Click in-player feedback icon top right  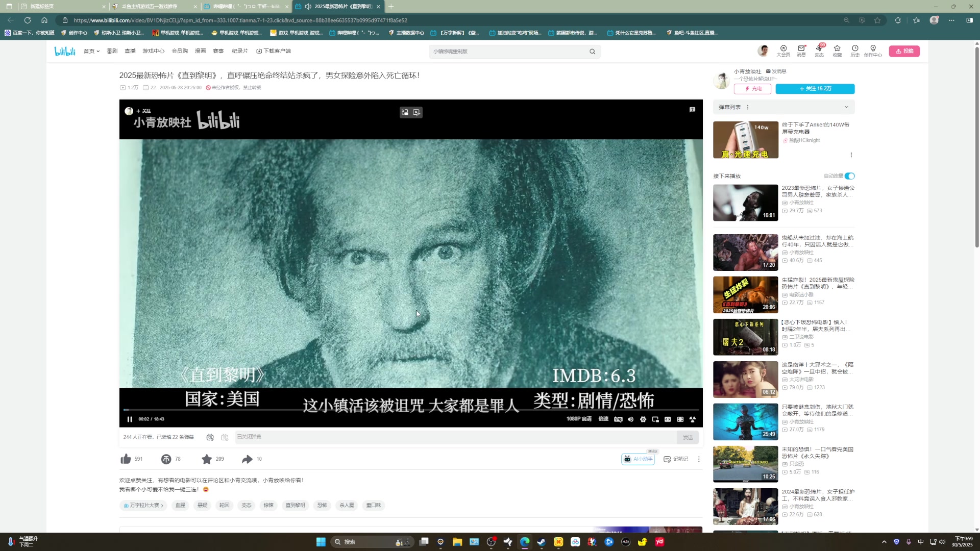[x=692, y=110]
